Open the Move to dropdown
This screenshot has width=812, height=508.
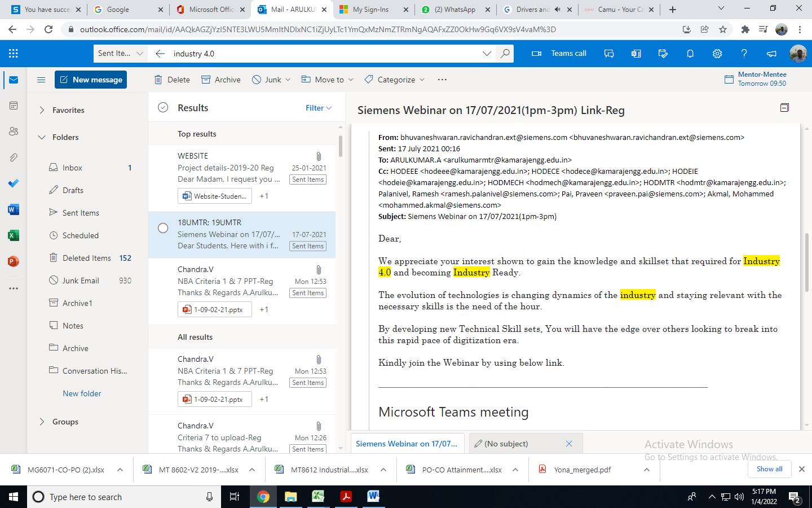pos(328,80)
